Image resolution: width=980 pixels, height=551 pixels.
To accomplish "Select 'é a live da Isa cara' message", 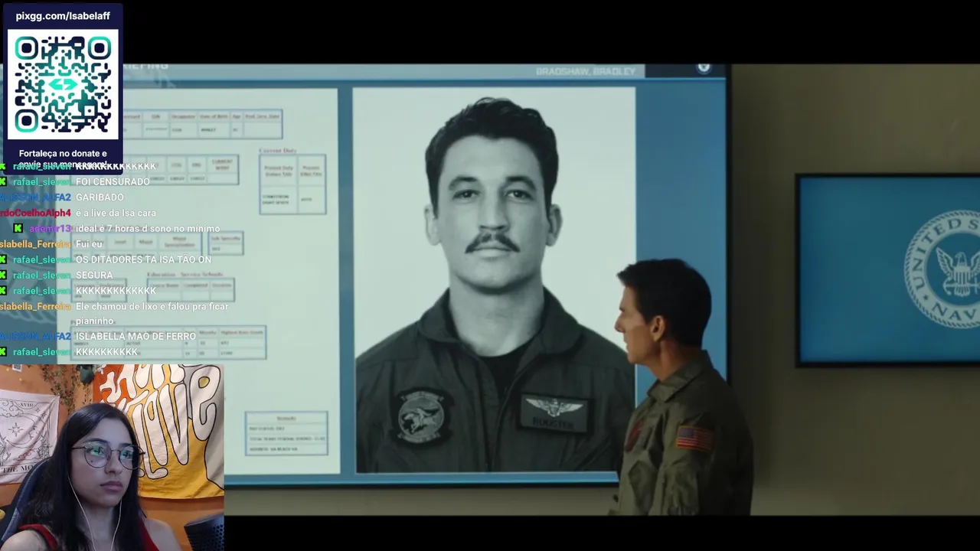I will [116, 213].
